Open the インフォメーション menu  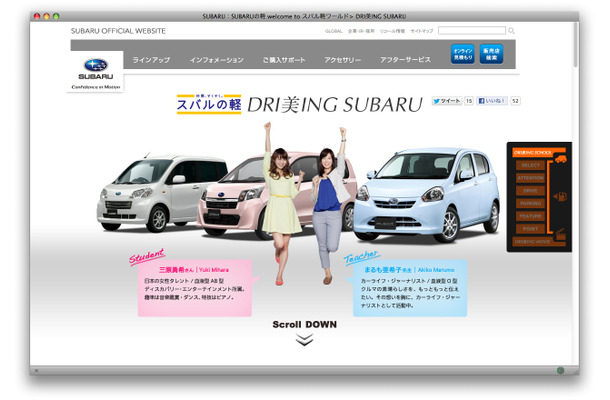[x=217, y=60]
